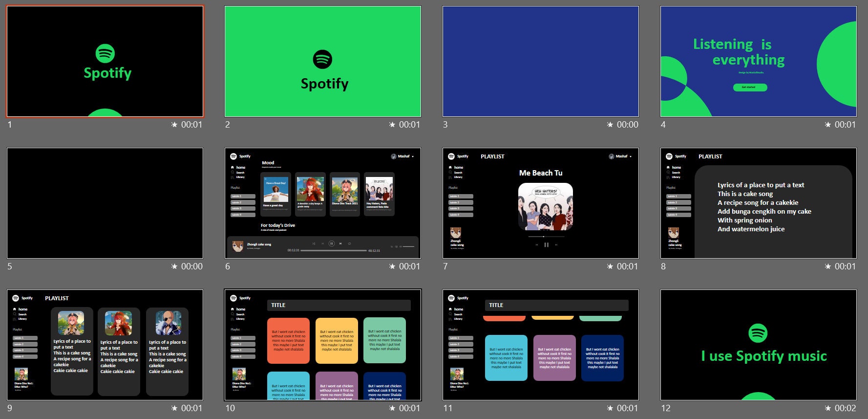Click the 00:01 timing under slide 8

click(x=845, y=266)
